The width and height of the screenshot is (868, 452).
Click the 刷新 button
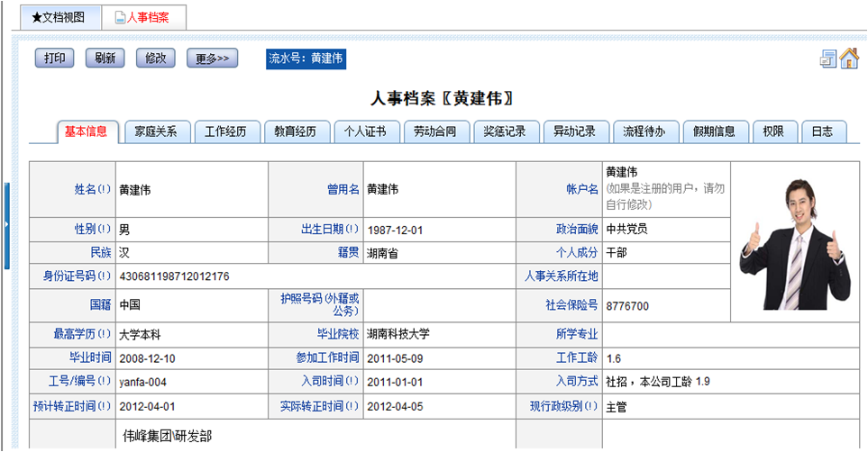click(105, 59)
